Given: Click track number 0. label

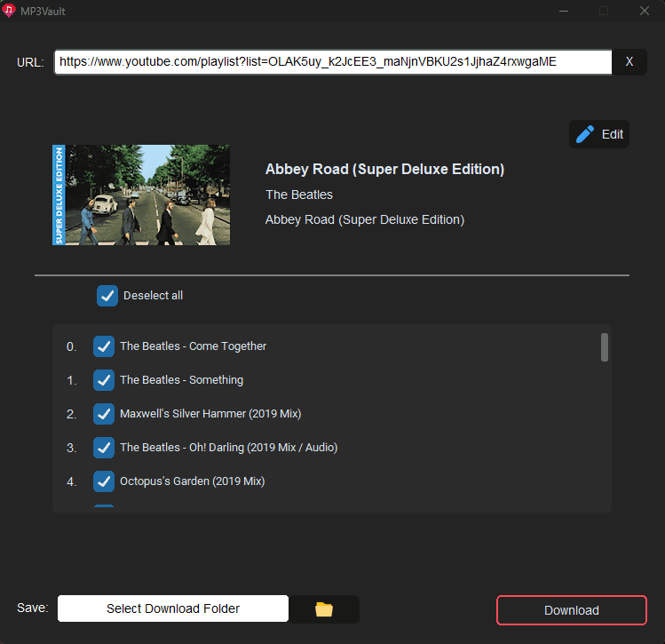Looking at the screenshot, I should (71, 347).
